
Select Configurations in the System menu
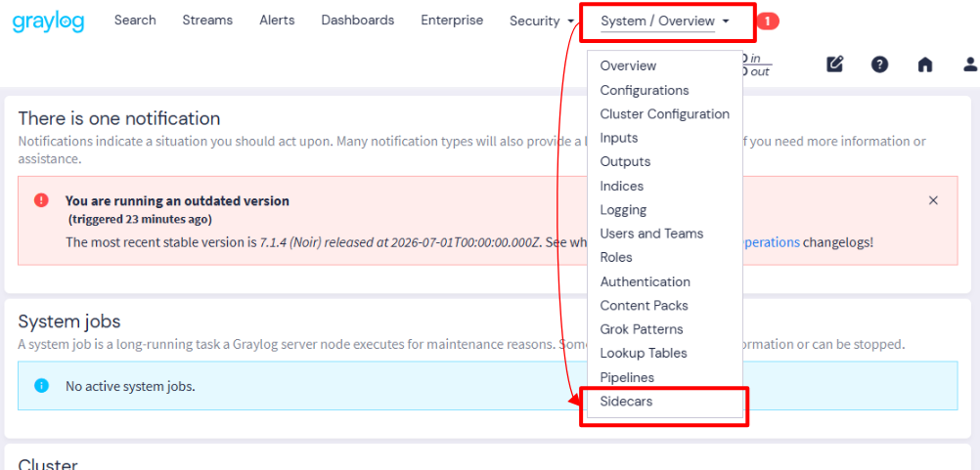[x=645, y=91]
